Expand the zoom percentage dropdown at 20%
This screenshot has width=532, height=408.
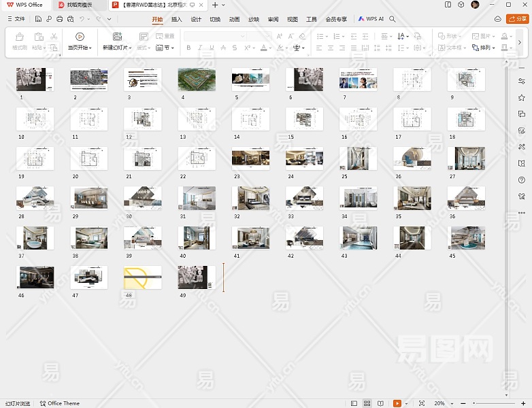pos(451,403)
